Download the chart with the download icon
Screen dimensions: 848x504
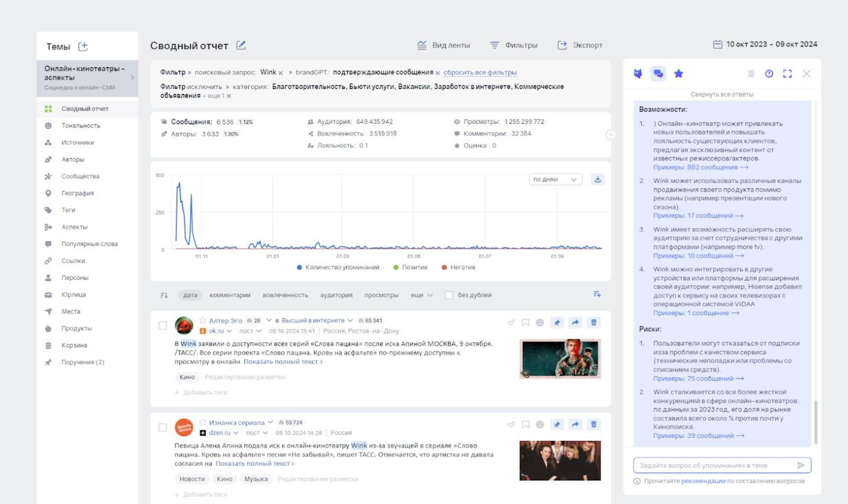pos(598,180)
